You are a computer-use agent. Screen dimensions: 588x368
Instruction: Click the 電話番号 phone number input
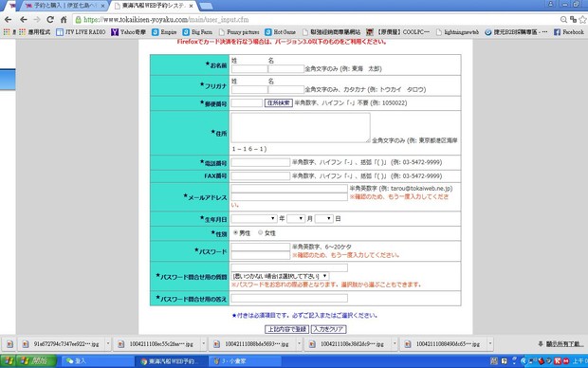[x=261, y=162]
